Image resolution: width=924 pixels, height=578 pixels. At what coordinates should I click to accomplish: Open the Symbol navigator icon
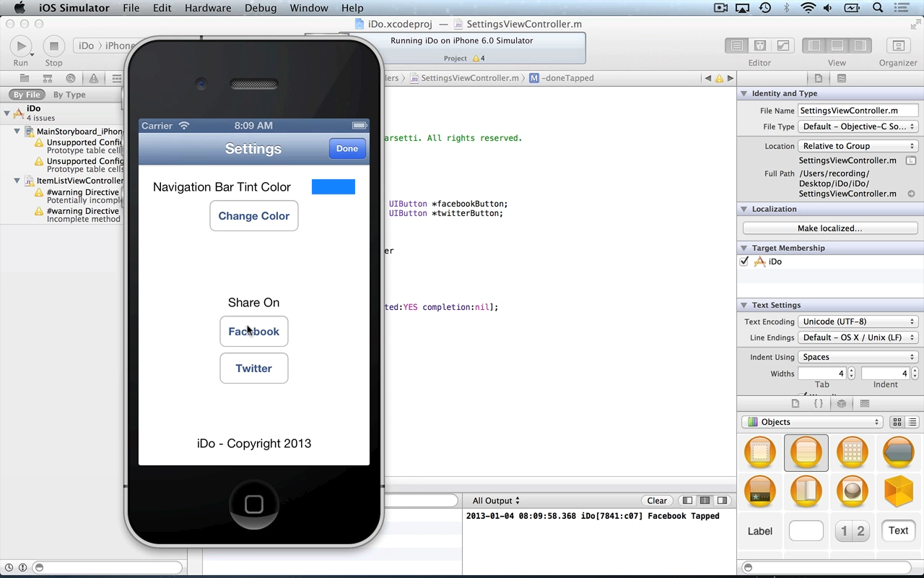tap(48, 79)
